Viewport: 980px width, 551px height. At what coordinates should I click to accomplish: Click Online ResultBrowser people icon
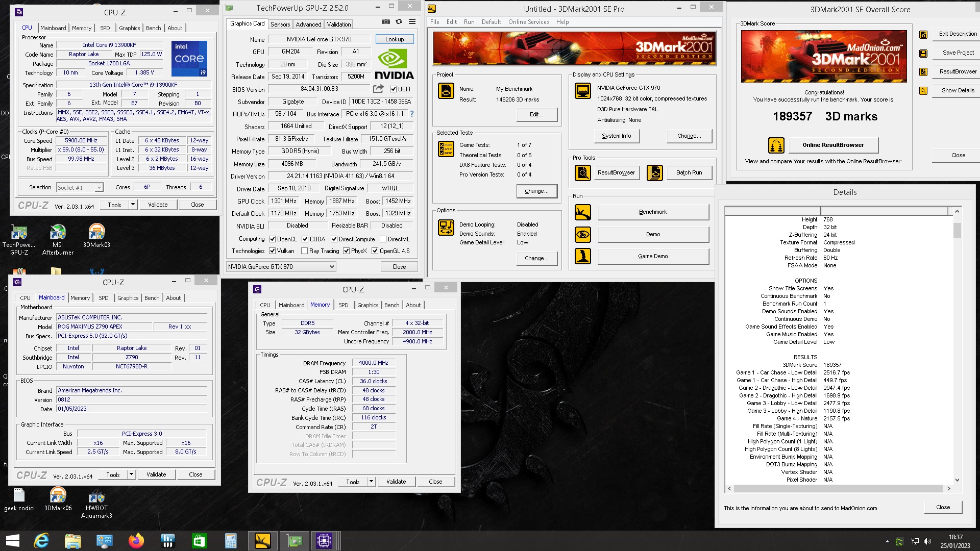tap(776, 145)
